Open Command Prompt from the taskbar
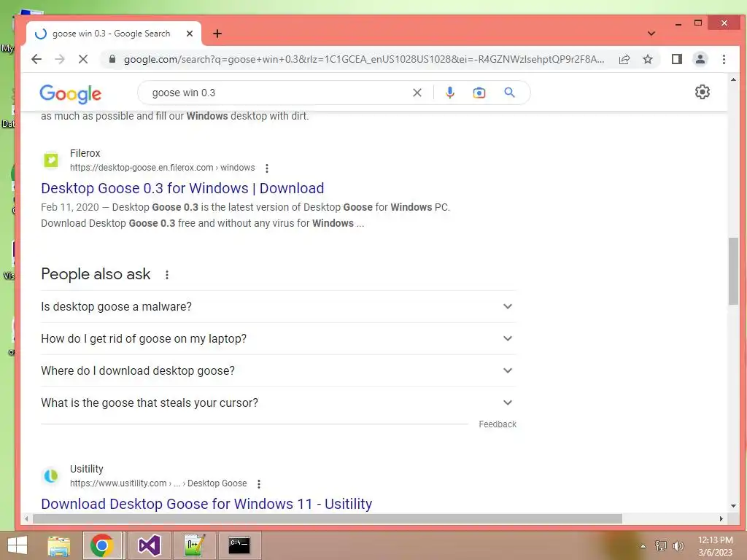This screenshot has width=747, height=560. [239, 545]
